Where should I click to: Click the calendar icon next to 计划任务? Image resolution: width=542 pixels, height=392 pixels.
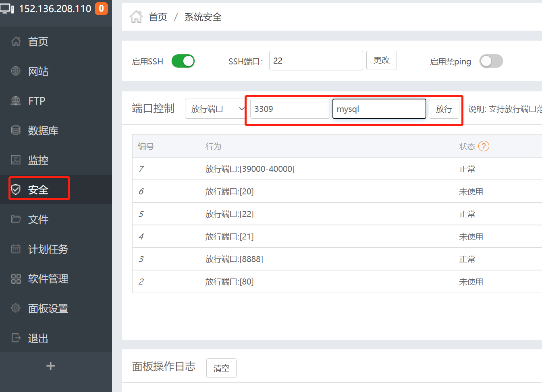click(x=16, y=249)
